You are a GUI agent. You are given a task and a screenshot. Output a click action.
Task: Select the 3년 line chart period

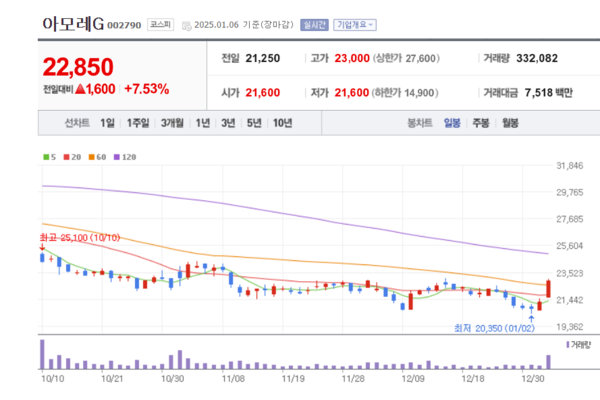coord(228,123)
